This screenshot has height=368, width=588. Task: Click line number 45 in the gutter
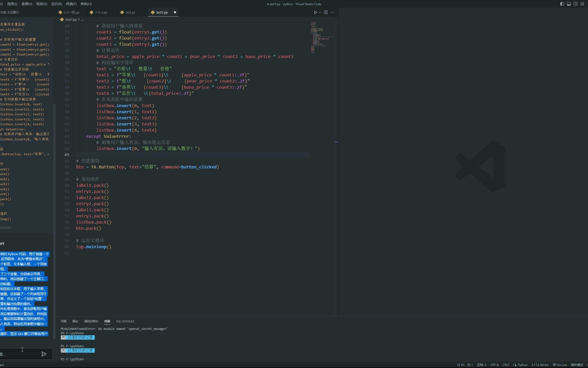(x=67, y=155)
